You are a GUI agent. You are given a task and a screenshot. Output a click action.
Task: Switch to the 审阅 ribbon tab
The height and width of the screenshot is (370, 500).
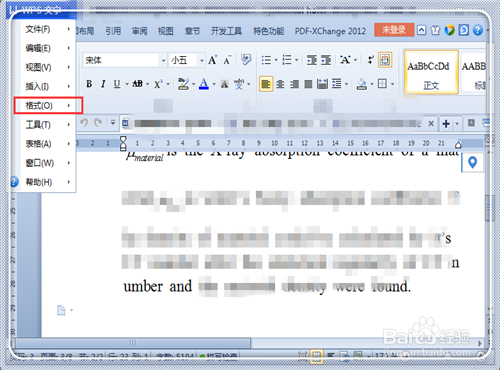[139, 31]
